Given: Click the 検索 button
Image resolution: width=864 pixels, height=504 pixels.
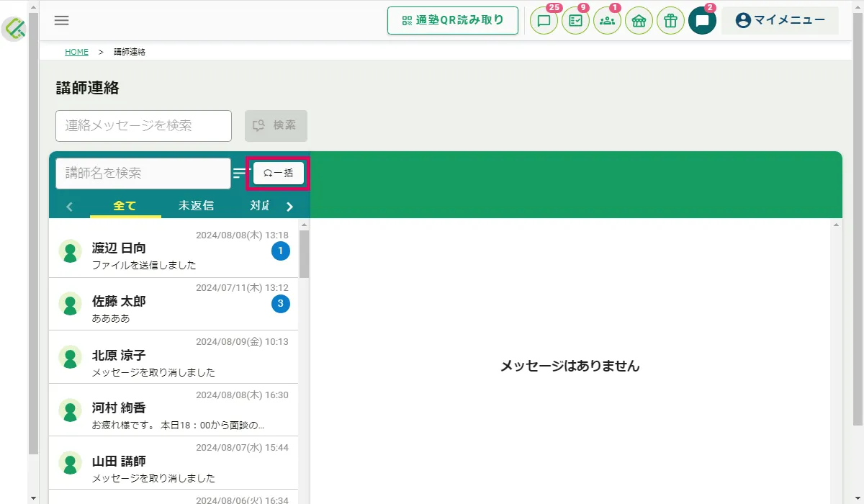Looking at the screenshot, I should tap(276, 126).
